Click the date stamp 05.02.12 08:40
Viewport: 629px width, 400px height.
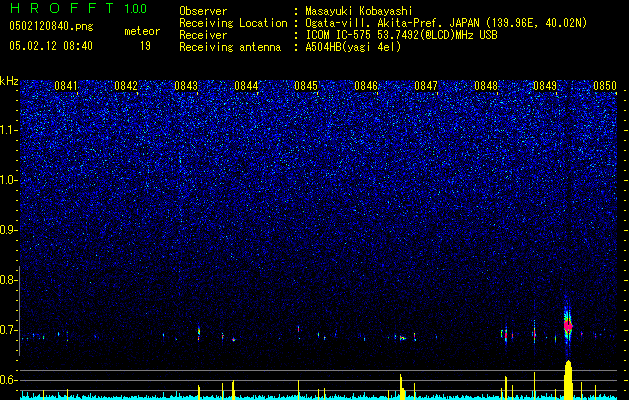pyautogui.click(x=51, y=46)
